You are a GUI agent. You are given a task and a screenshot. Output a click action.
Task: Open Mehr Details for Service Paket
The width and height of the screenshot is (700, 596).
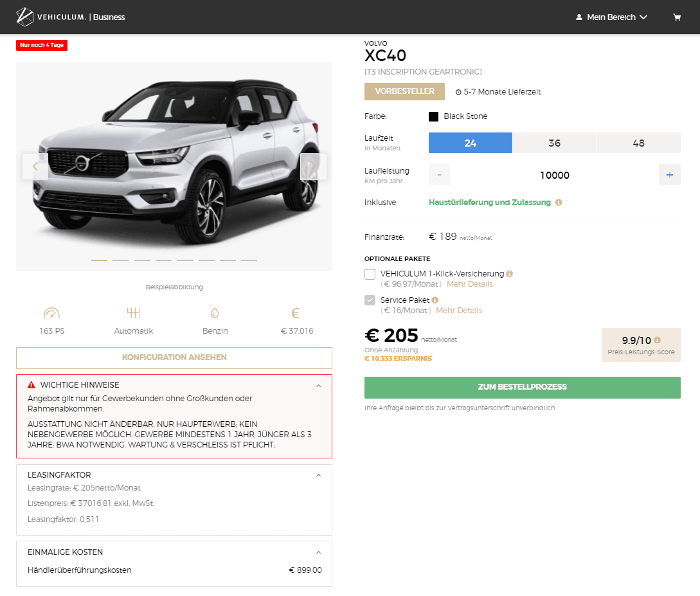(x=459, y=311)
